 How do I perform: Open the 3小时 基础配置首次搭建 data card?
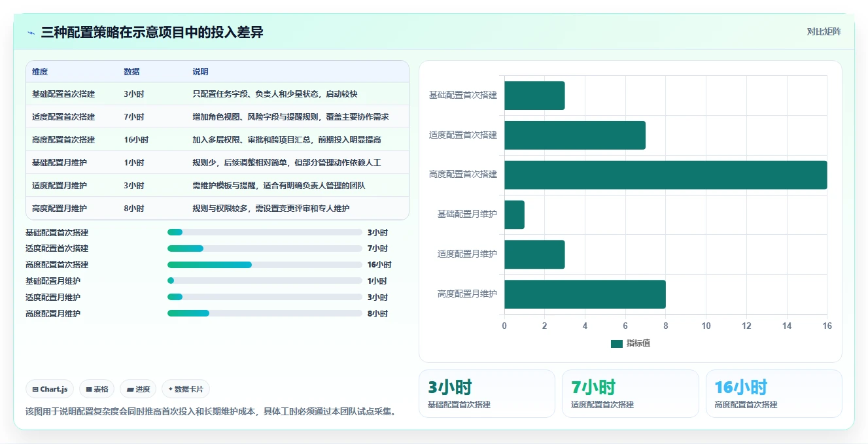click(x=487, y=394)
